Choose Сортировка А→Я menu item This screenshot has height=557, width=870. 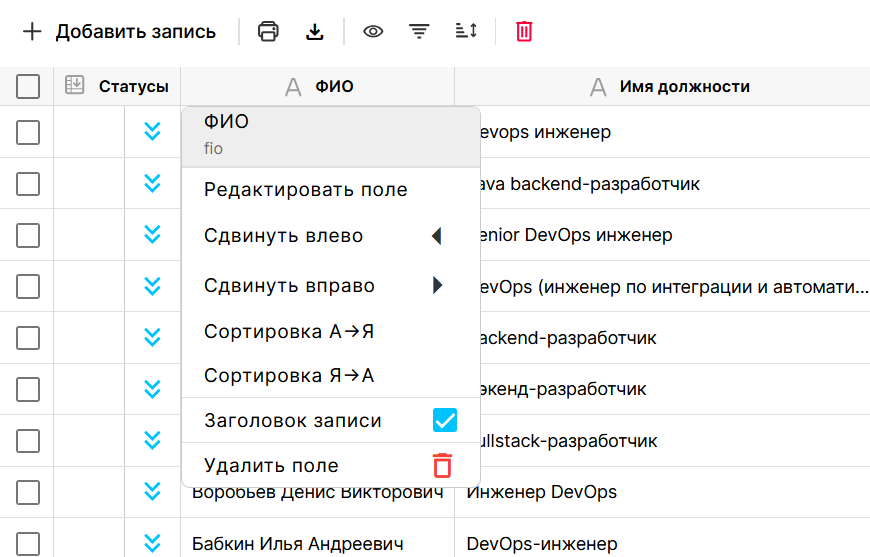289,331
